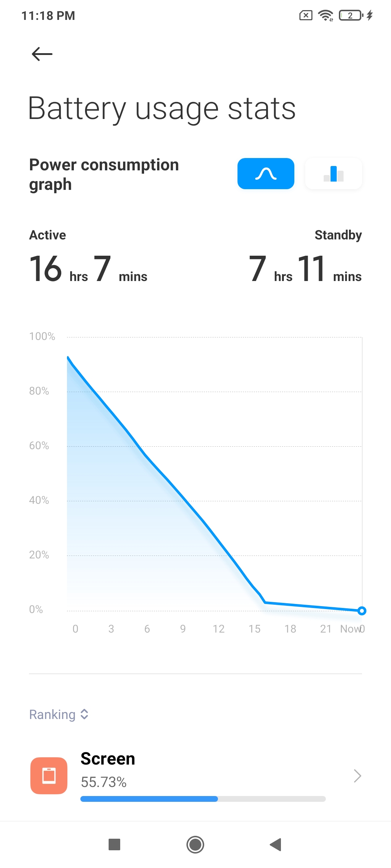Screen dimensions: 391x868
Task: Expand Screen details with chevron arrow
Action: [357, 775]
